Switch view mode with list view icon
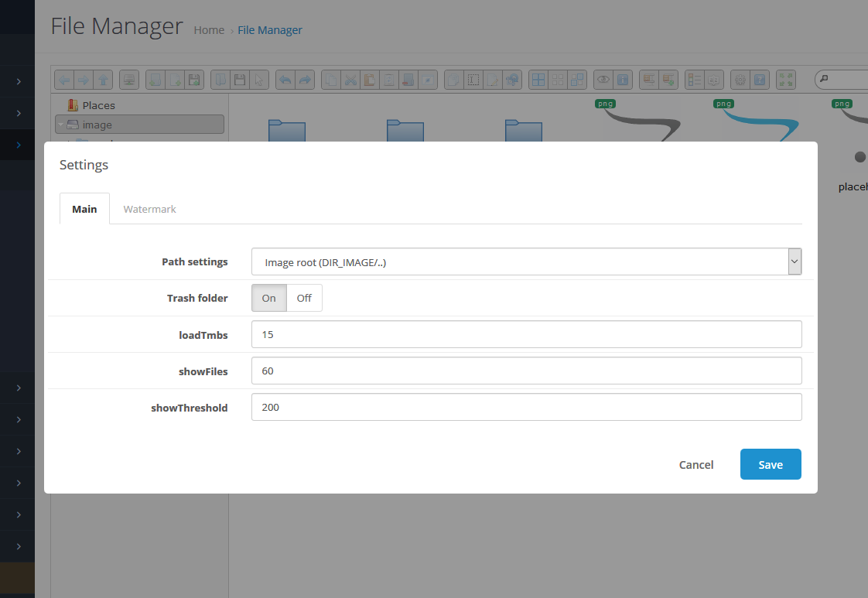Image resolution: width=868 pixels, height=598 pixels. coord(694,80)
